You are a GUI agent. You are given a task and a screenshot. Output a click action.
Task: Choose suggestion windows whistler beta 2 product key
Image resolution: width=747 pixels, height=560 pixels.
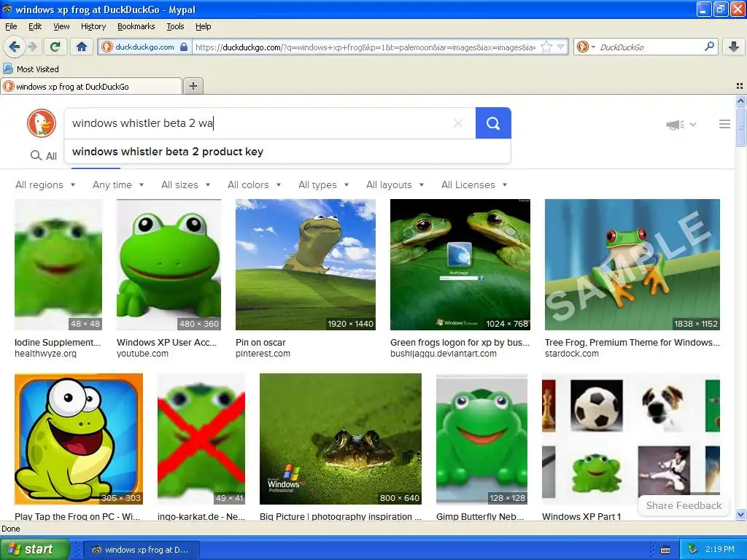287,152
